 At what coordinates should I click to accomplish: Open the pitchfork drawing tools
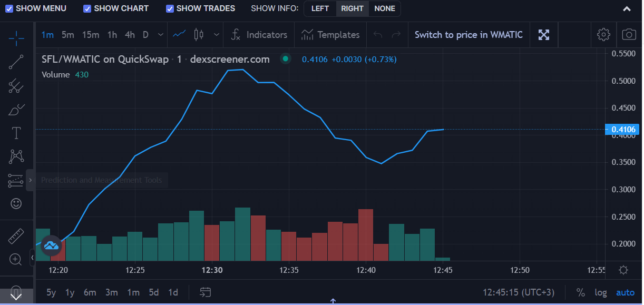[16, 85]
